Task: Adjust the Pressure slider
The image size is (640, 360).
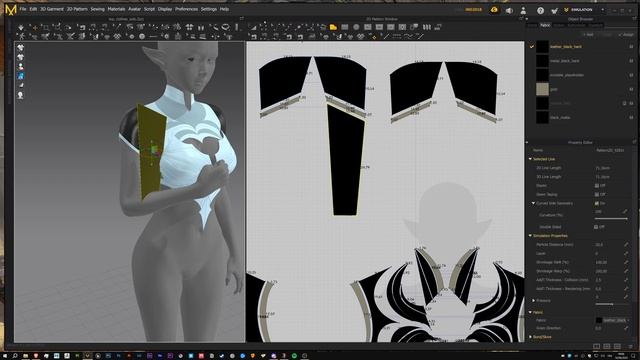Action: pos(610,304)
